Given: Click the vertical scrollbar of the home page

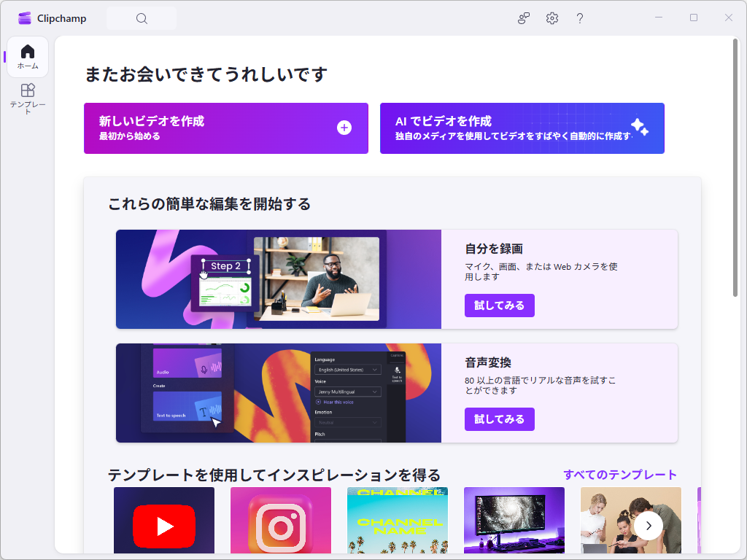Looking at the screenshot, I should pos(735,168).
